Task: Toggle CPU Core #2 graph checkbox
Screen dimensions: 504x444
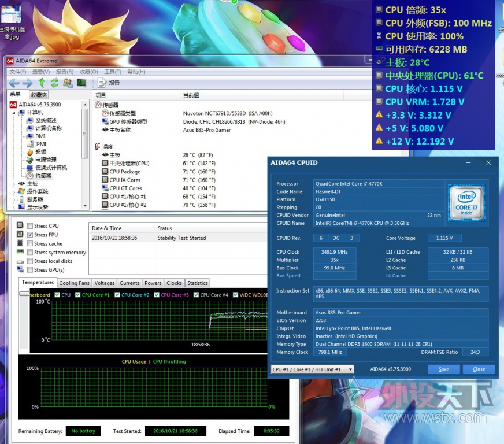Action: [117, 295]
